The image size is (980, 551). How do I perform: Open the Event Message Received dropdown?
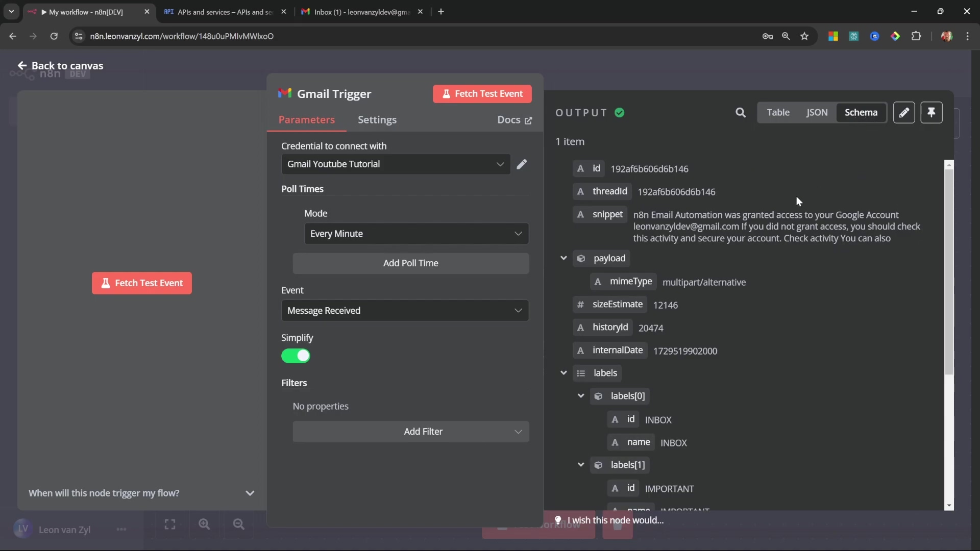pos(405,311)
